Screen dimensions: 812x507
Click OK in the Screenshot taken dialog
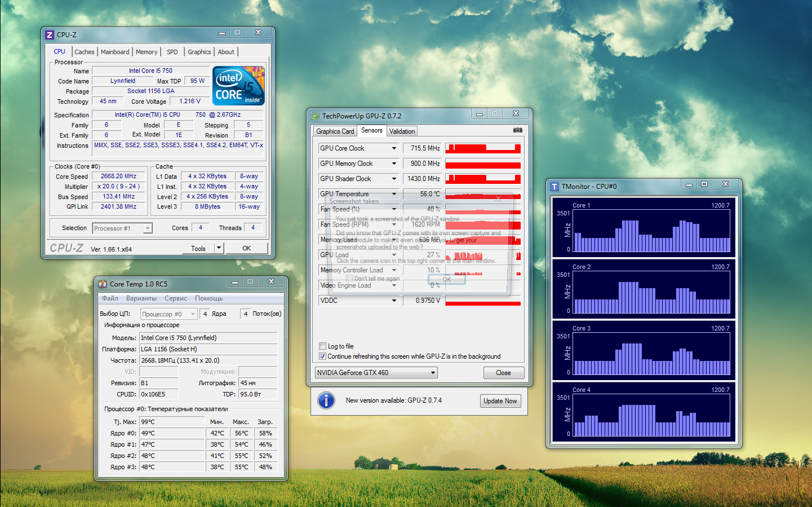pos(447,279)
